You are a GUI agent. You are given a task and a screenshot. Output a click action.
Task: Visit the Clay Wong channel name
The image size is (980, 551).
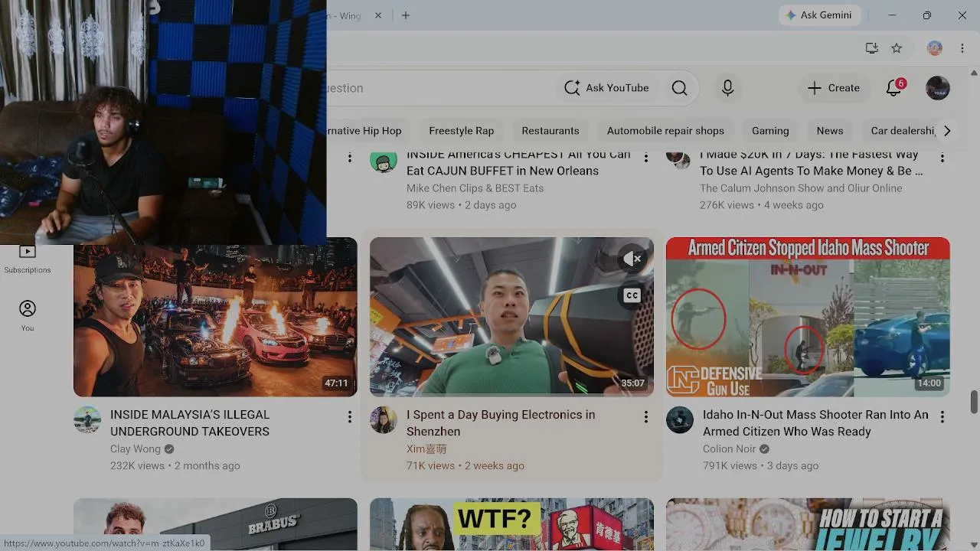(136, 449)
